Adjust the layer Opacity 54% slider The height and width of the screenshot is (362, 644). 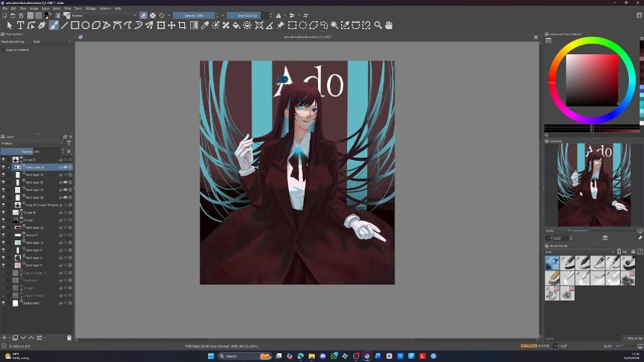[x=31, y=151]
